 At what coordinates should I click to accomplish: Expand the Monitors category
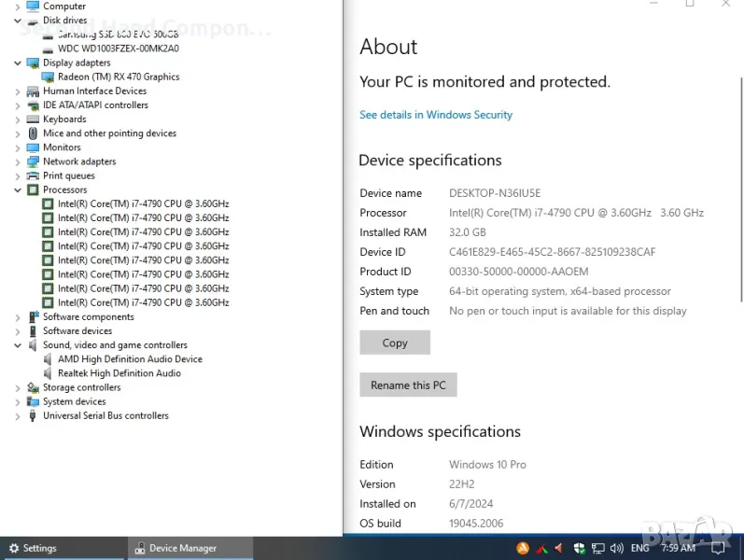(18, 147)
